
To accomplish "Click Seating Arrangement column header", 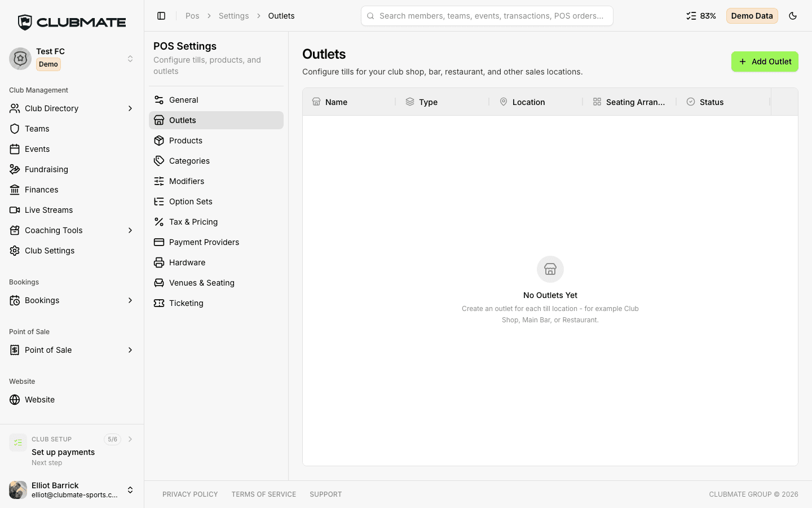I will click(630, 102).
